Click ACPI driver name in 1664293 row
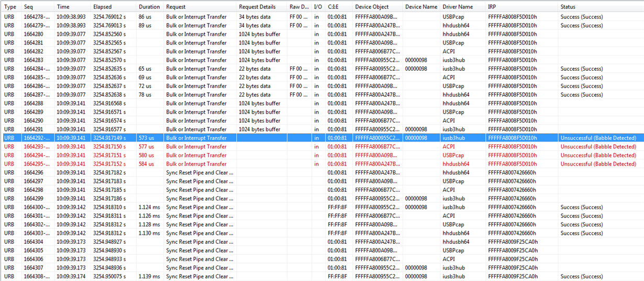 449,146
